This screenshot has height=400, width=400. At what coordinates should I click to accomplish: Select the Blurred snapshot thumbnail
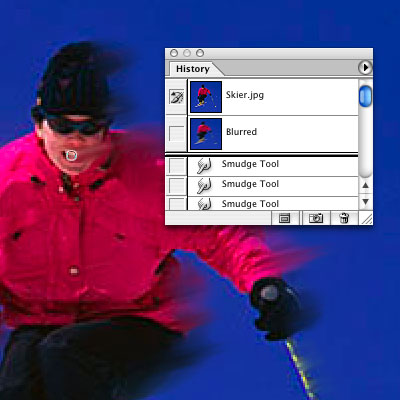pos(206,134)
